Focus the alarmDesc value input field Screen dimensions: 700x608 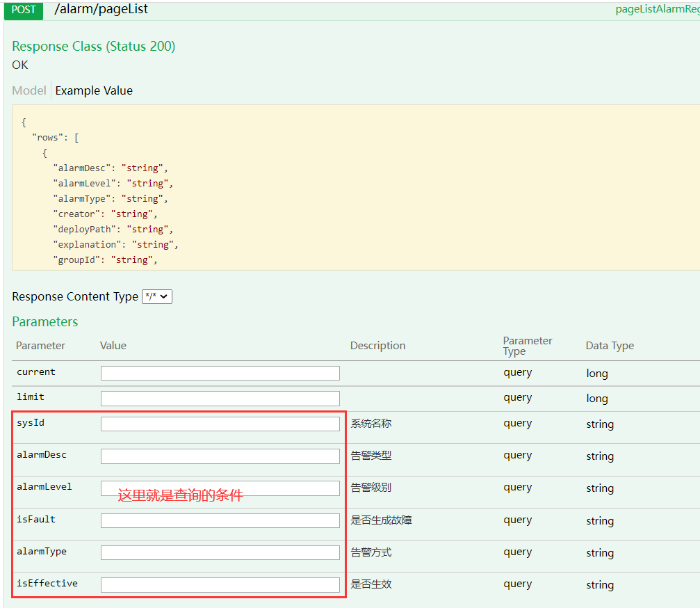220,456
